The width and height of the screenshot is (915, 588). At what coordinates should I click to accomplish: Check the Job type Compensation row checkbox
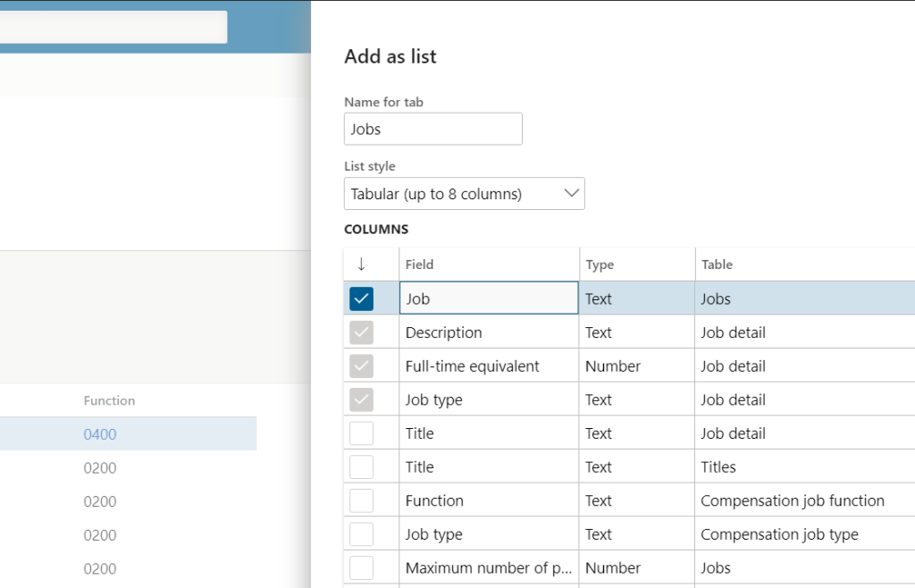361,534
